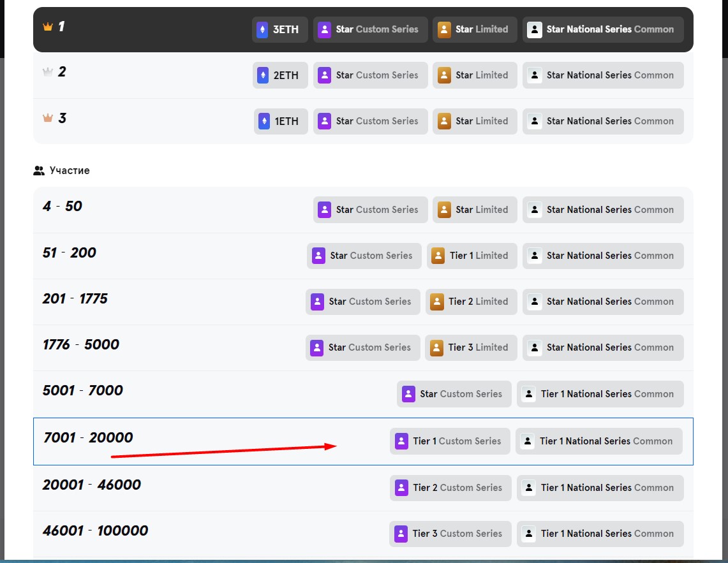Open Star National Series Common in rank 2 row
Viewport: 728px width, 563px height.
[x=603, y=75]
